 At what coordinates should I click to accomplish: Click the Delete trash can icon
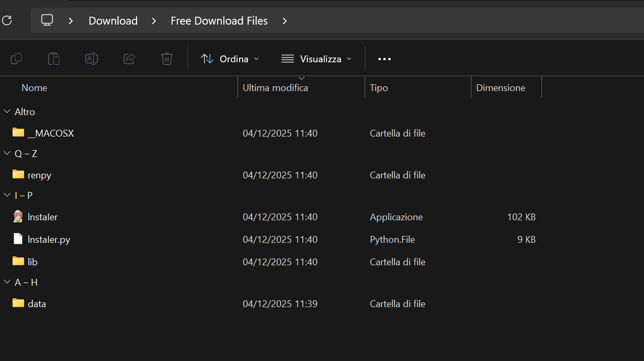(167, 59)
